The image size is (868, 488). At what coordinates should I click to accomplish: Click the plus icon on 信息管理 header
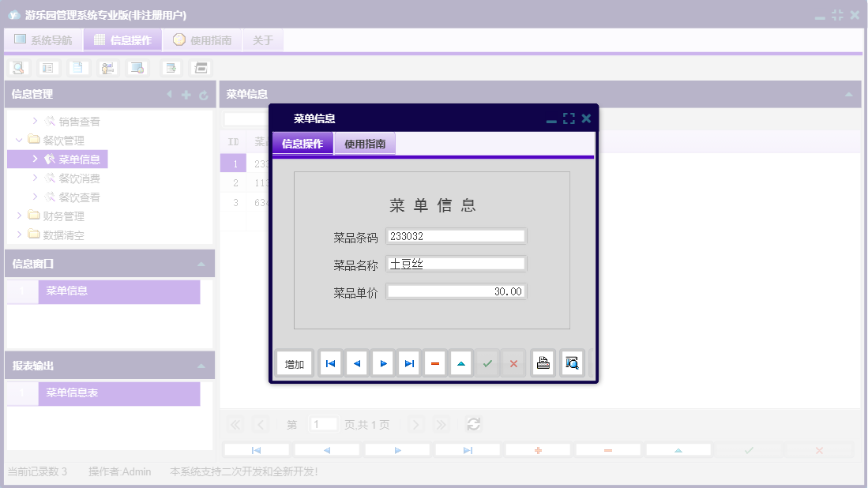(185, 95)
